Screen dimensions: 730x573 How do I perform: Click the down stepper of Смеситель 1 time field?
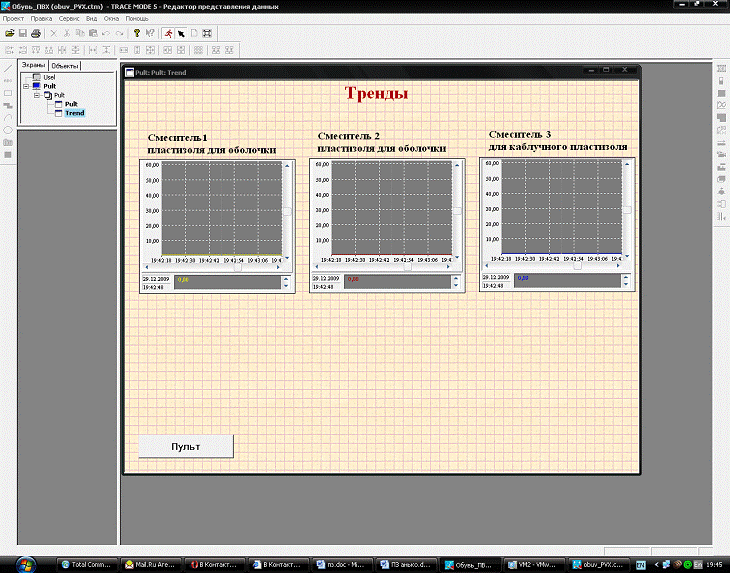pyautogui.click(x=286, y=286)
